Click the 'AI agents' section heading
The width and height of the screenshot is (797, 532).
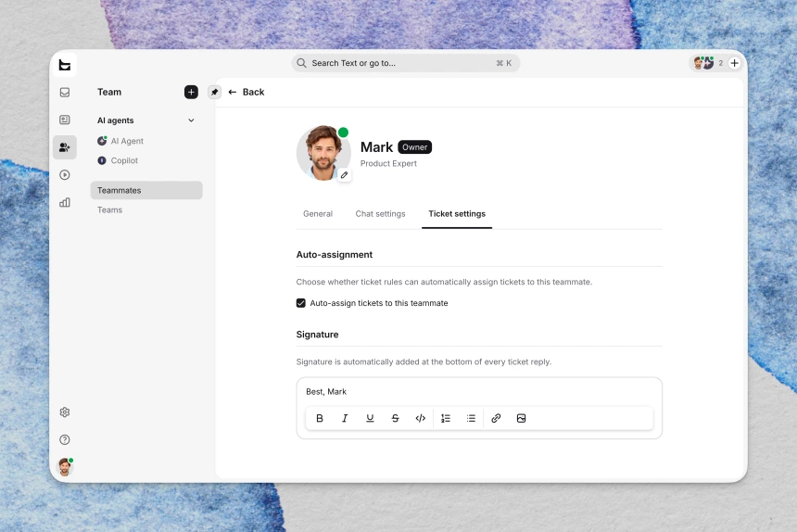tap(116, 120)
